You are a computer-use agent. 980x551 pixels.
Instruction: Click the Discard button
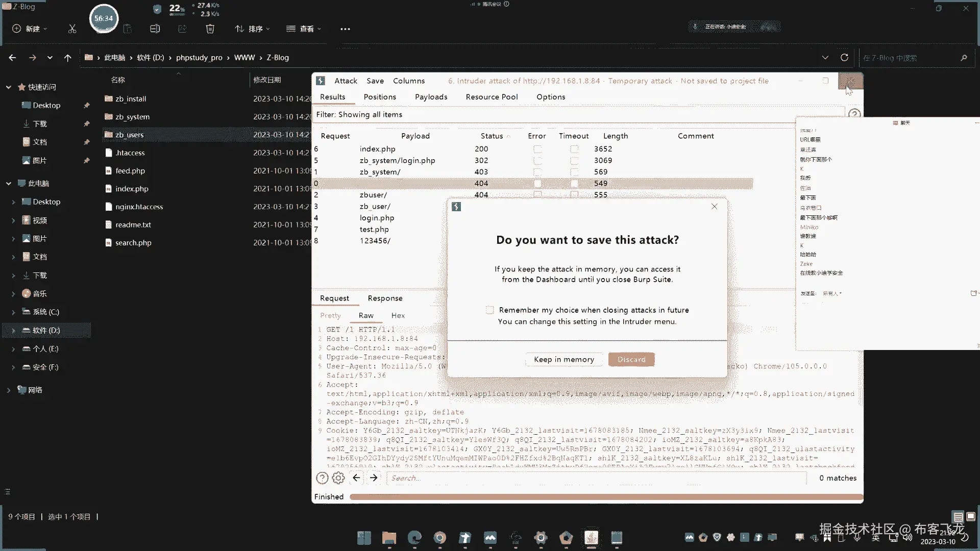pyautogui.click(x=631, y=360)
